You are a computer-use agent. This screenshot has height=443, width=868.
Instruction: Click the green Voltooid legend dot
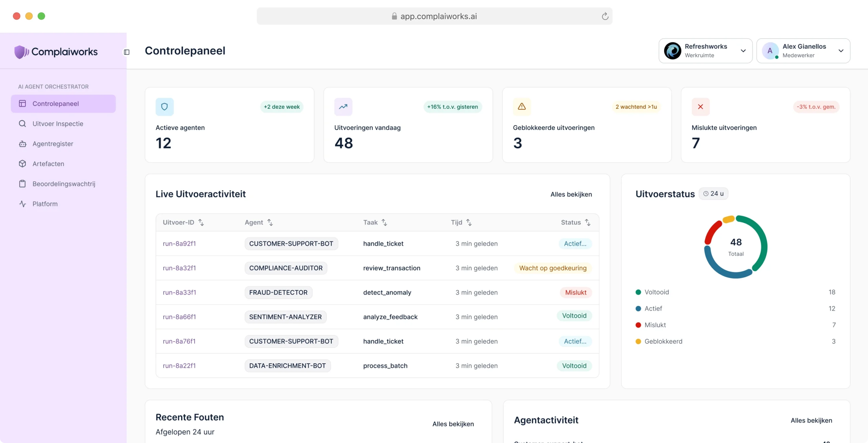pos(638,292)
